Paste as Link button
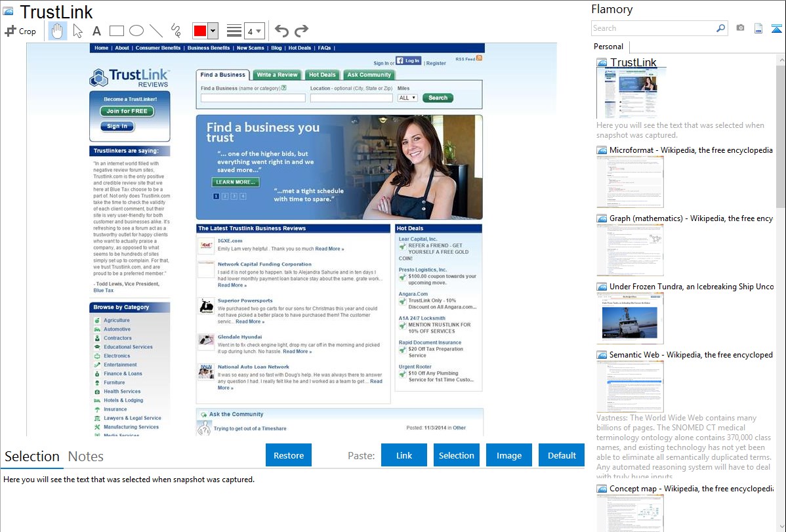The height and width of the screenshot is (532, 786). tap(404, 455)
